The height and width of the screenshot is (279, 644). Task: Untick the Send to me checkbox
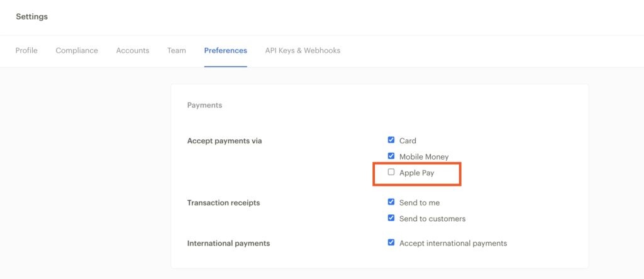(391, 202)
